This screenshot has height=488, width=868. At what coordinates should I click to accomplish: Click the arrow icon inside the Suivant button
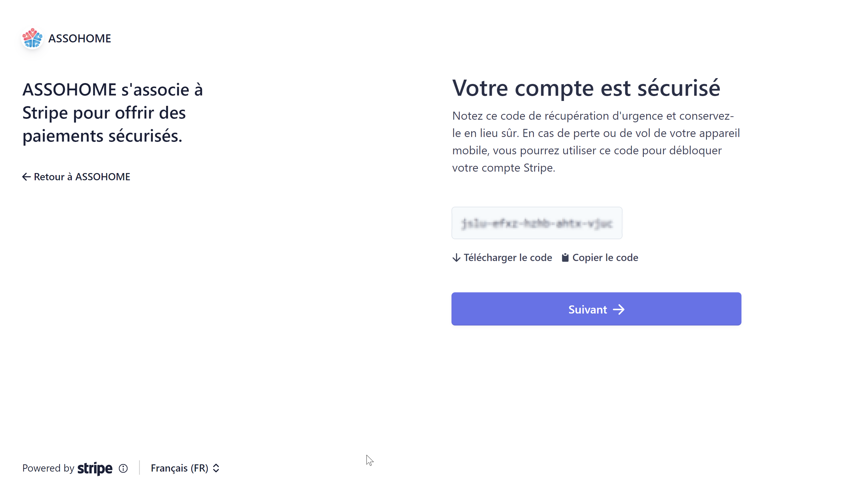point(619,309)
